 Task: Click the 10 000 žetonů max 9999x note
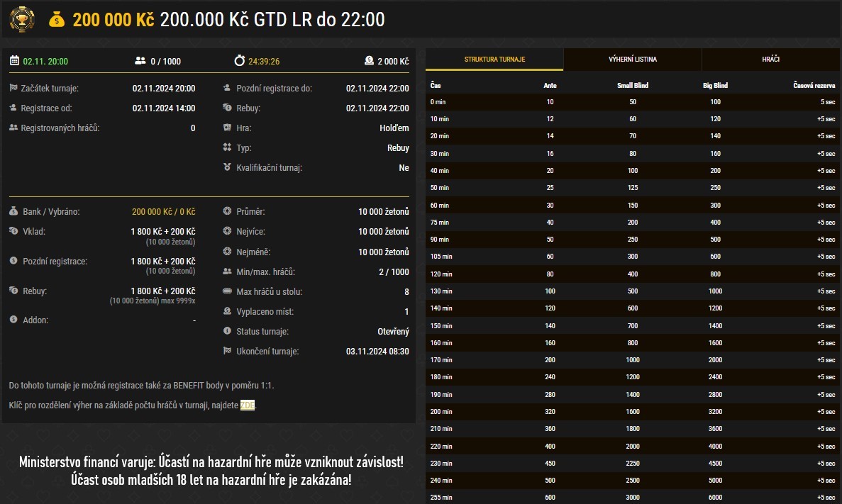[153, 301]
